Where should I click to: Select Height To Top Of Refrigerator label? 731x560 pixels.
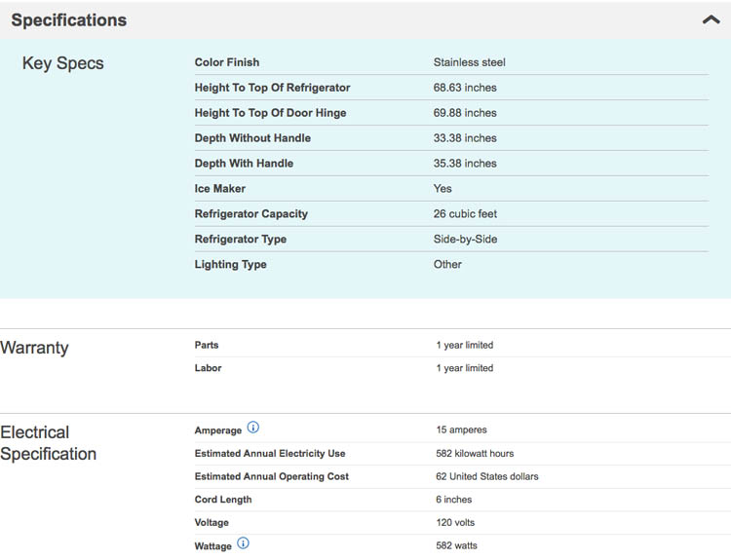(x=272, y=88)
